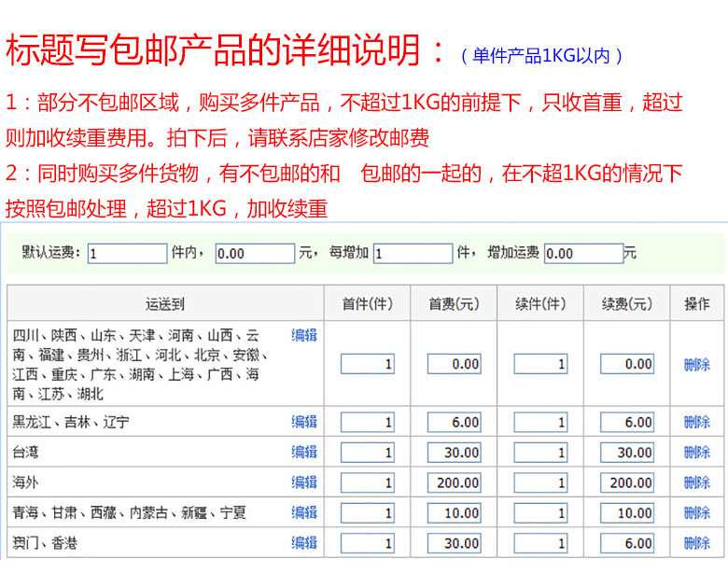Click the 澳门、香港 region text

(45, 543)
